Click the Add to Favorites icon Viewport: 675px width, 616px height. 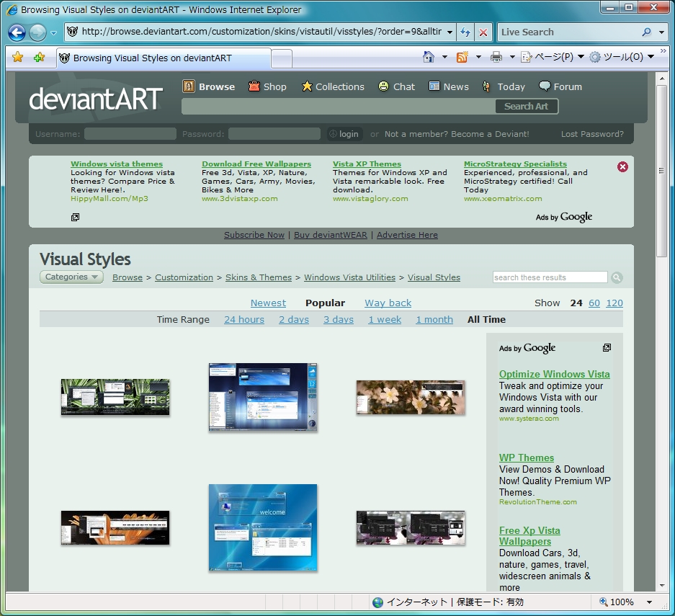(39, 57)
